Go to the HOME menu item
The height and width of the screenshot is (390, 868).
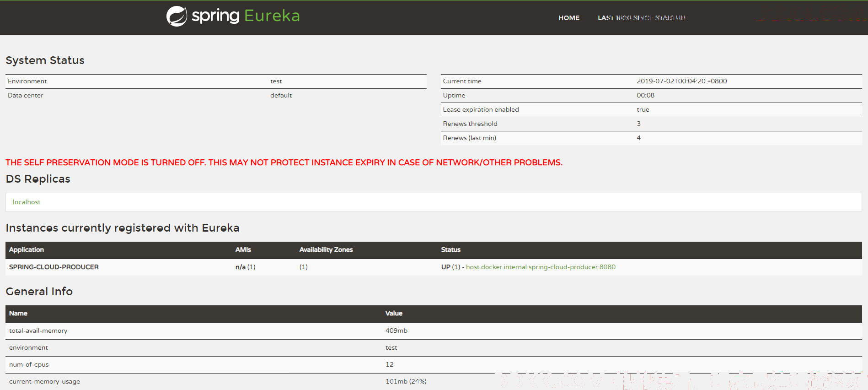569,18
